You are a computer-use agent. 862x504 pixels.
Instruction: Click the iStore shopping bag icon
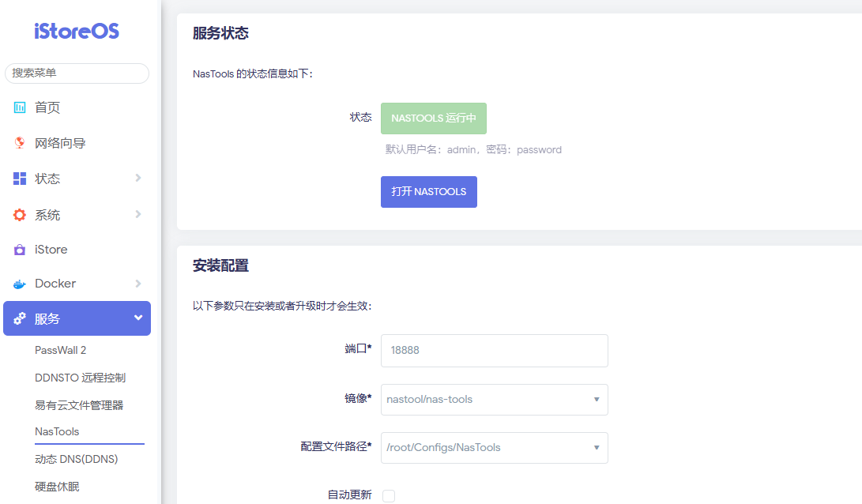[20, 250]
